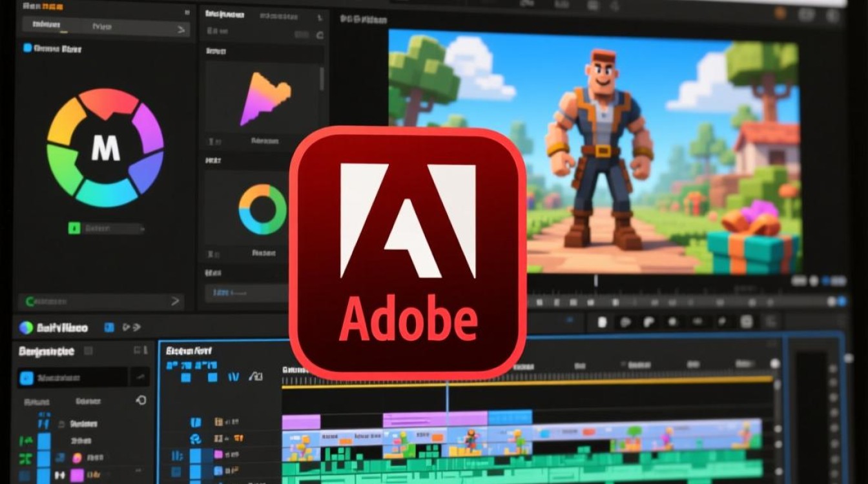Image resolution: width=868 pixels, height=484 pixels.
Task: Open the dropdown beside the blue-icon field
Action: point(139,378)
